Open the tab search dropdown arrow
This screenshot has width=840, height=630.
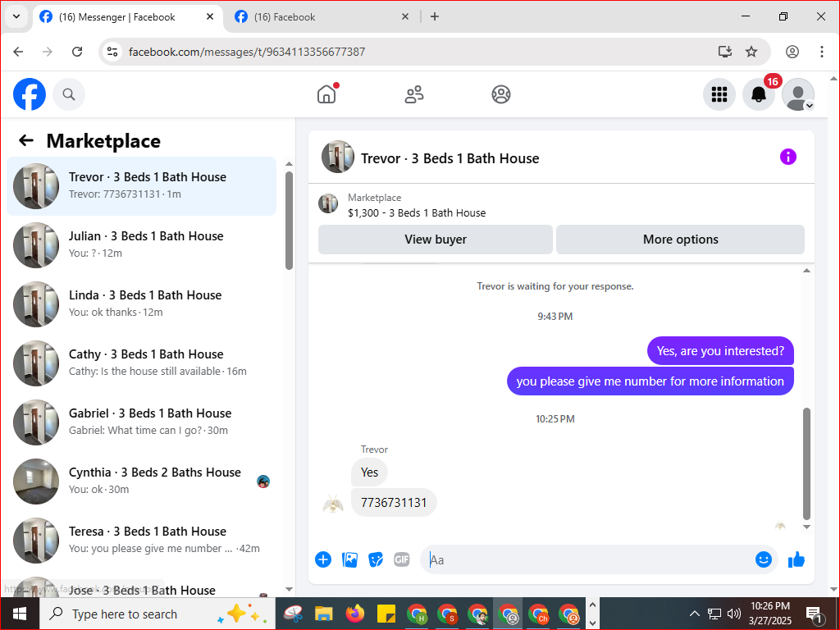(16, 16)
